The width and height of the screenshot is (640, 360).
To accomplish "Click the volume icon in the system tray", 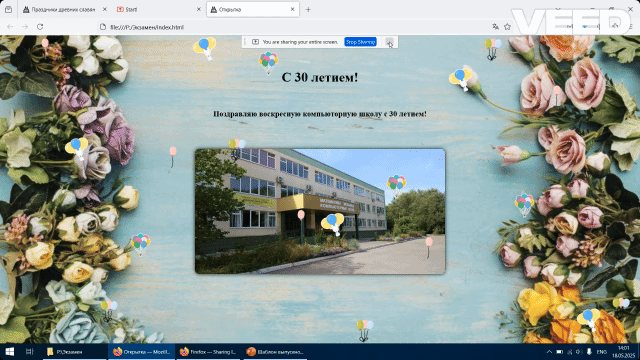I will pyautogui.click(x=579, y=352).
